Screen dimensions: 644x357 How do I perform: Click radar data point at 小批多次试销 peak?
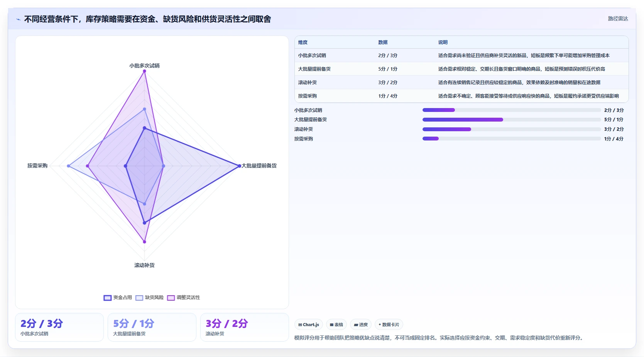click(145, 71)
